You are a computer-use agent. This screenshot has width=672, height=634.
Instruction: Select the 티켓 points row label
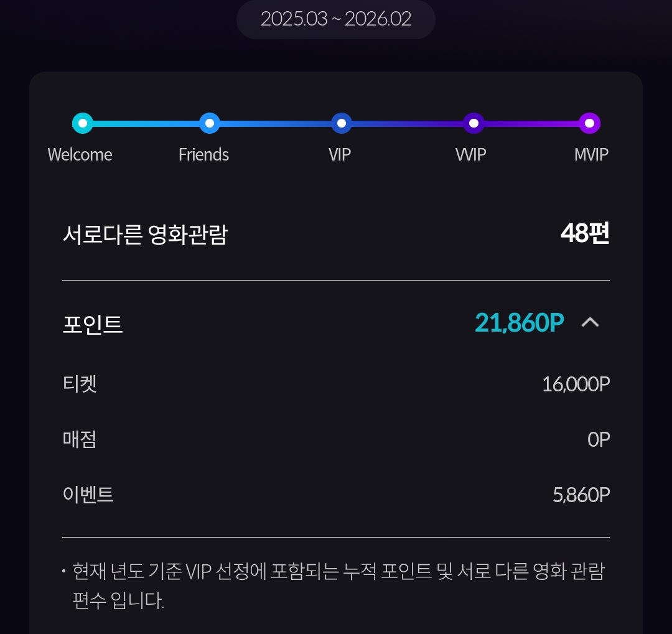click(80, 384)
